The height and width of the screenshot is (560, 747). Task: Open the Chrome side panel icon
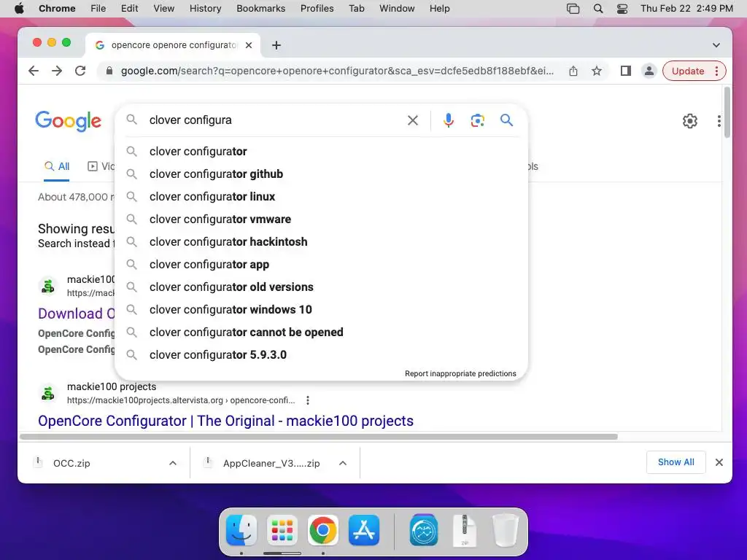(625, 71)
